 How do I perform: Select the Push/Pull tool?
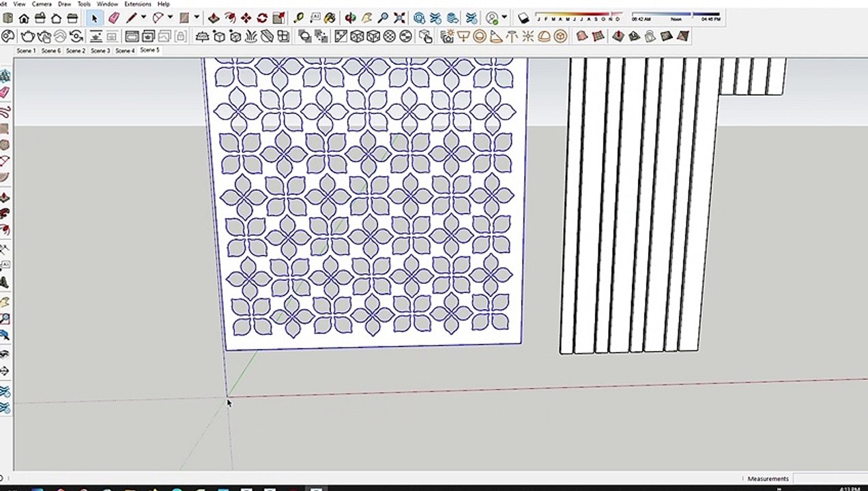point(214,18)
